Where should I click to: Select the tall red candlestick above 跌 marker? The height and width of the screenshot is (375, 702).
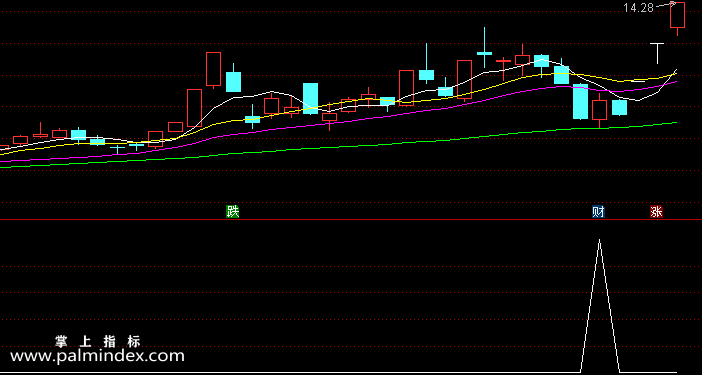213,69
